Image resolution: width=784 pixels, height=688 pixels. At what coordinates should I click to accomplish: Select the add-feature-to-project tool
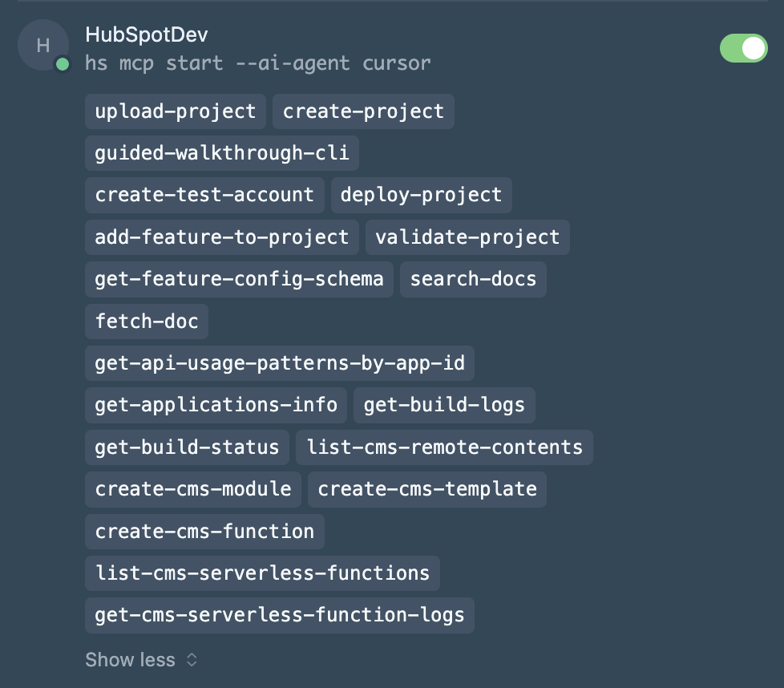pos(222,237)
